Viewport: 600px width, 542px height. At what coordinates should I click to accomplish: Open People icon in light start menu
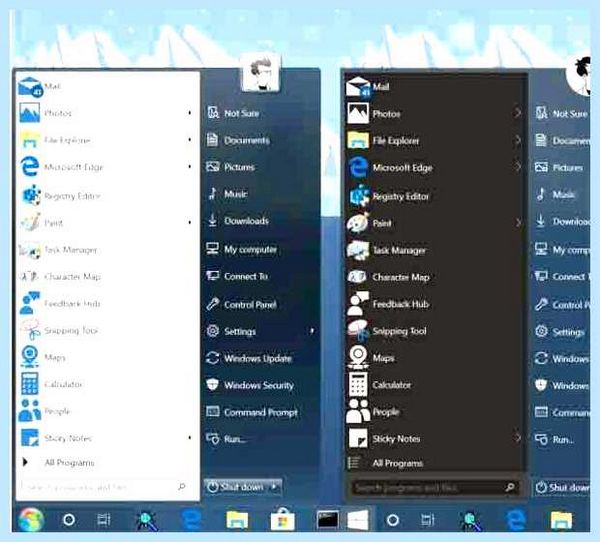pyautogui.click(x=30, y=411)
